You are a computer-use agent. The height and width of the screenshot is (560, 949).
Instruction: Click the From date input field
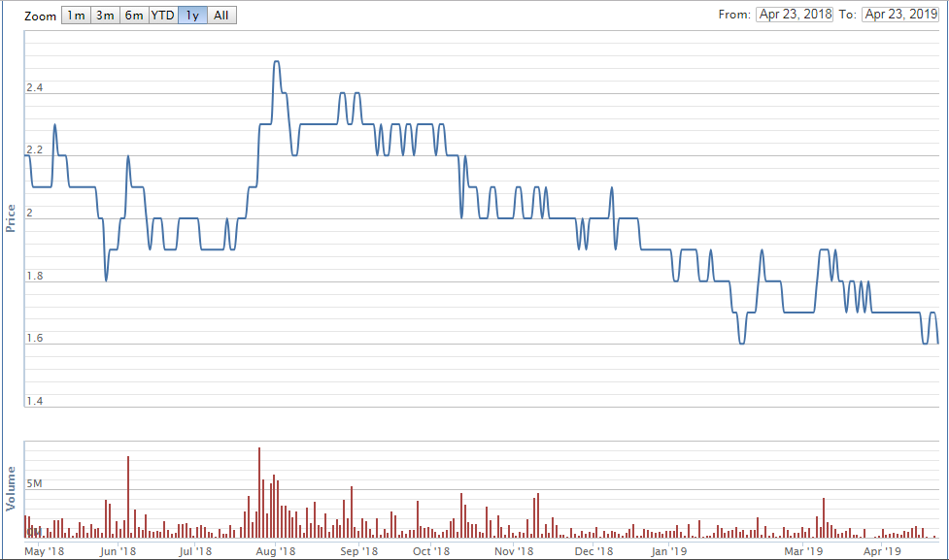coord(794,15)
